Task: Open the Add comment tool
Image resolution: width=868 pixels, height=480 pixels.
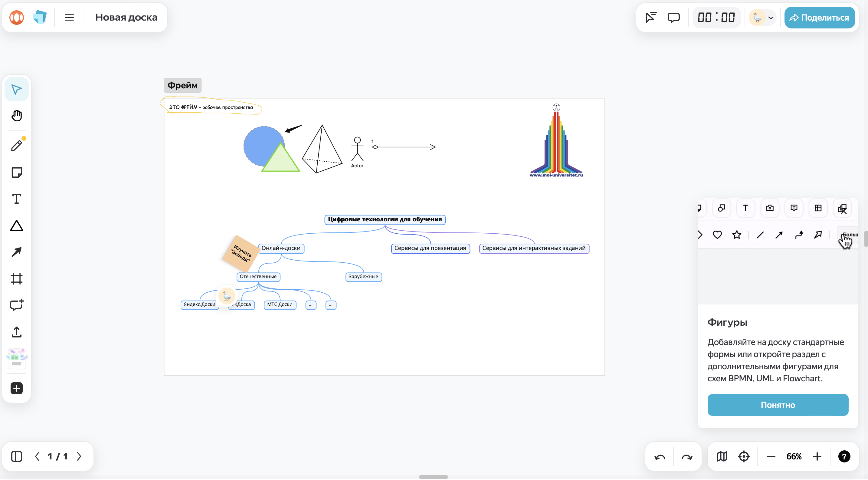Action: pyautogui.click(x=17, y=305)
